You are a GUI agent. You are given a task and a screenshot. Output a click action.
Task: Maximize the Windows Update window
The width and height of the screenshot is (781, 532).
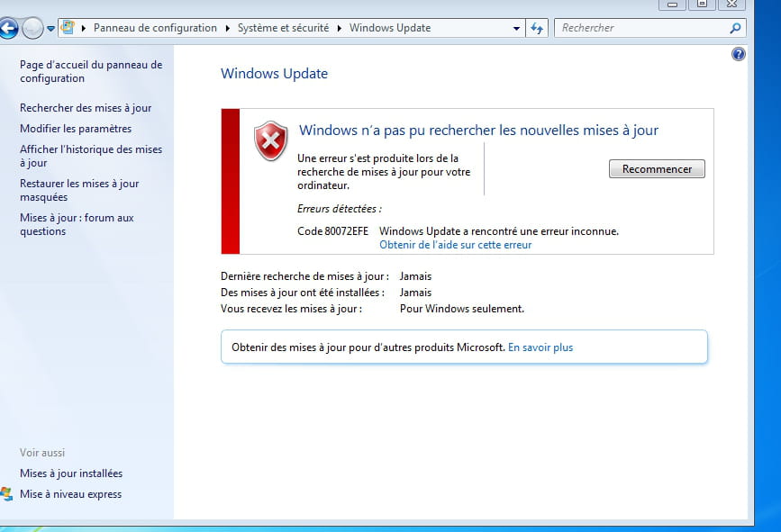702,5
